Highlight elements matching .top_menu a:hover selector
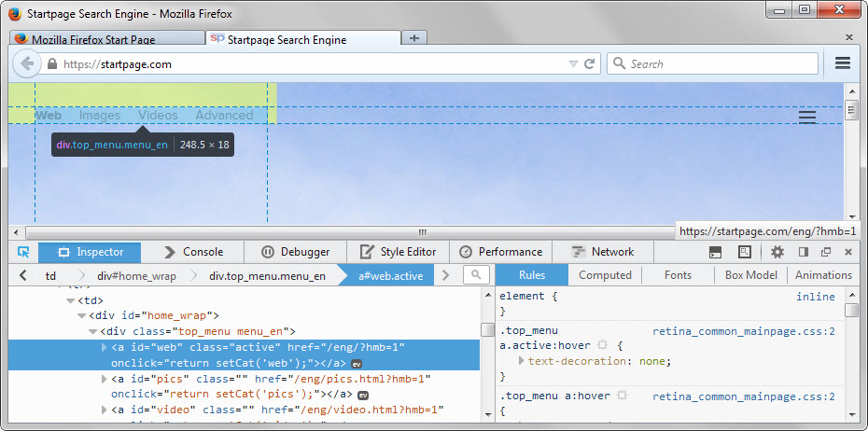The width and height of the screenshot is (868, 431). [623, 396]
